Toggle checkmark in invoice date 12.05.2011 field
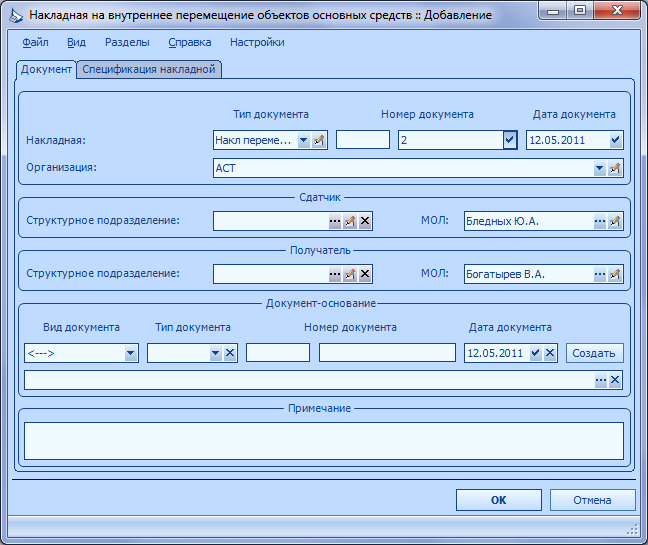The width and height of the screenshot is (648, 545). [x=615, y=140]
